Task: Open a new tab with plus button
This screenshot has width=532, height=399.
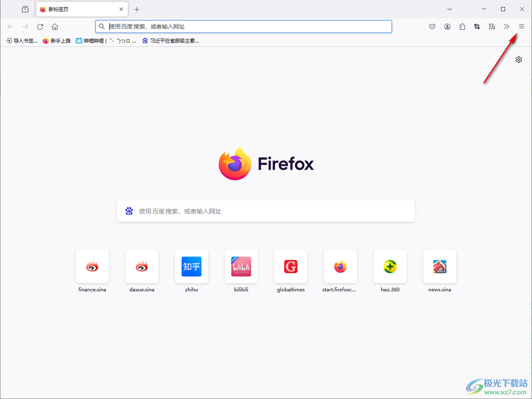Action: pos(137,9)
